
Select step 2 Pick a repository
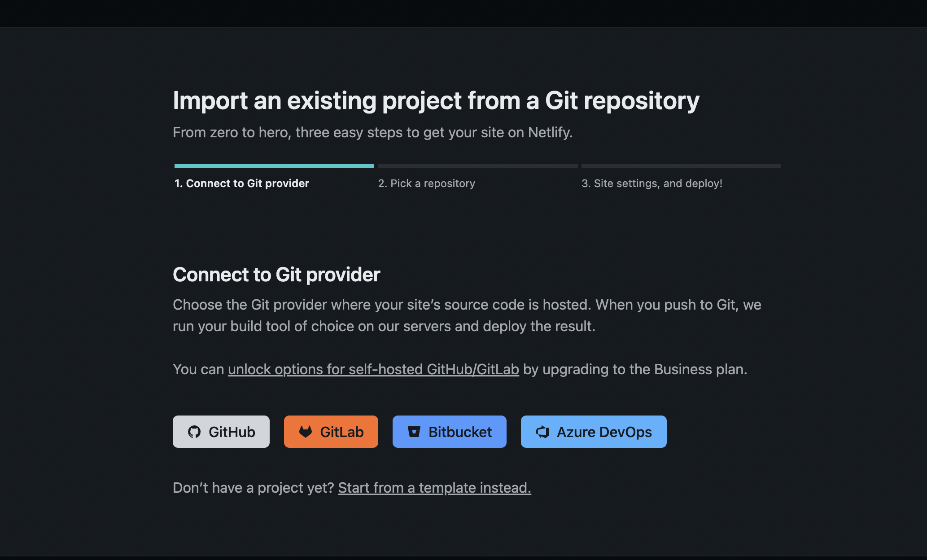[426, 183]
